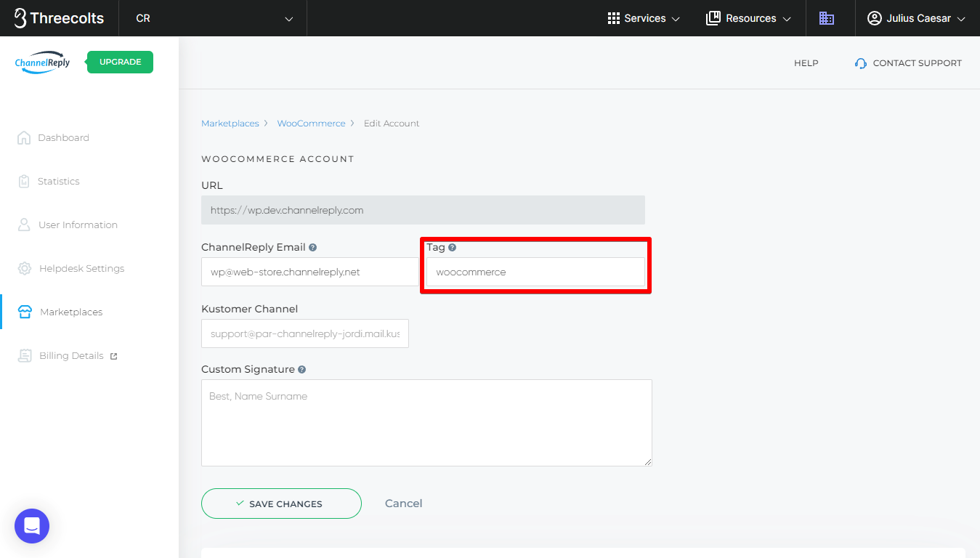Click the Billing Details receipt icon
The height and width of the screenshot is (558, 980).
[25, 355]
